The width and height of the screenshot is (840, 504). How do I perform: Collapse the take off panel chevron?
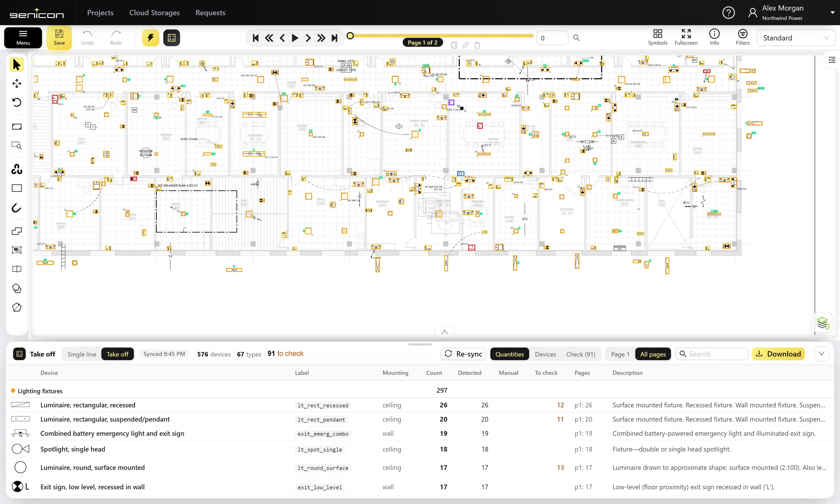pyautogui.click(x=821, y=354)
